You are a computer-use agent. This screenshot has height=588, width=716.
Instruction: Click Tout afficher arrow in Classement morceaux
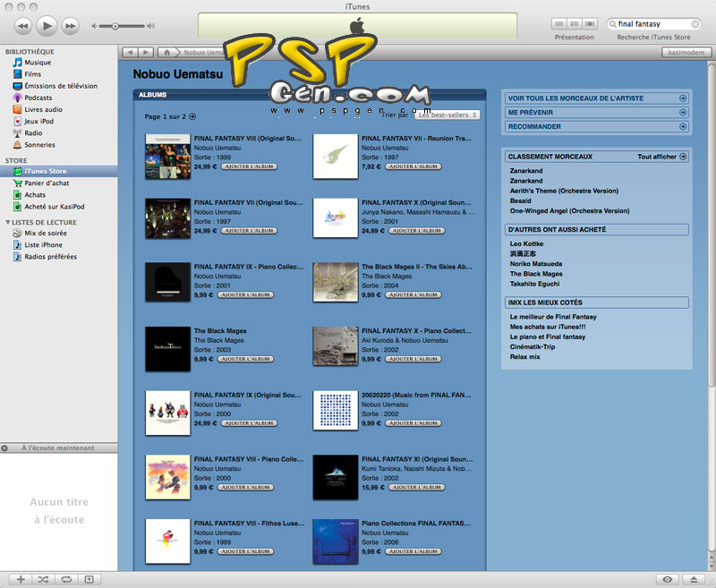(x=683, y=157)
